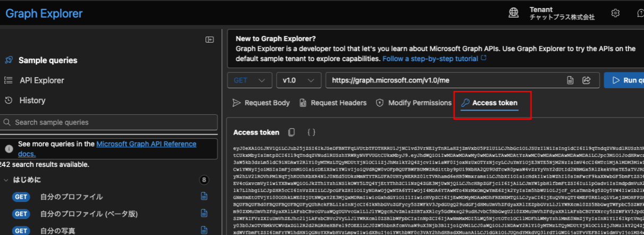Click the documentation icon in URL bar
This screenshot has width=644, height=235.
[x=570, y=80]
